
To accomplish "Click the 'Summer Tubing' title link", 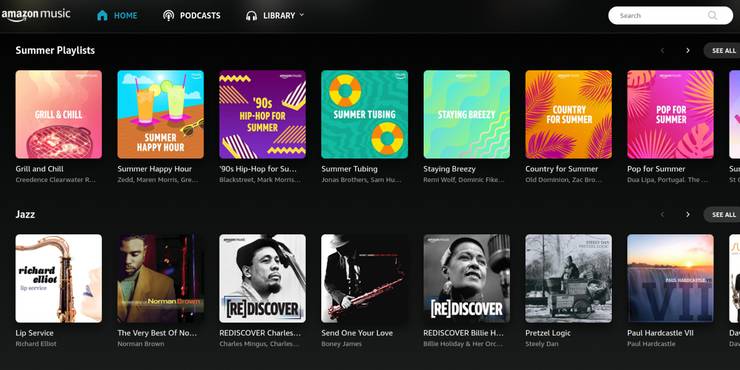I will 349,169.
